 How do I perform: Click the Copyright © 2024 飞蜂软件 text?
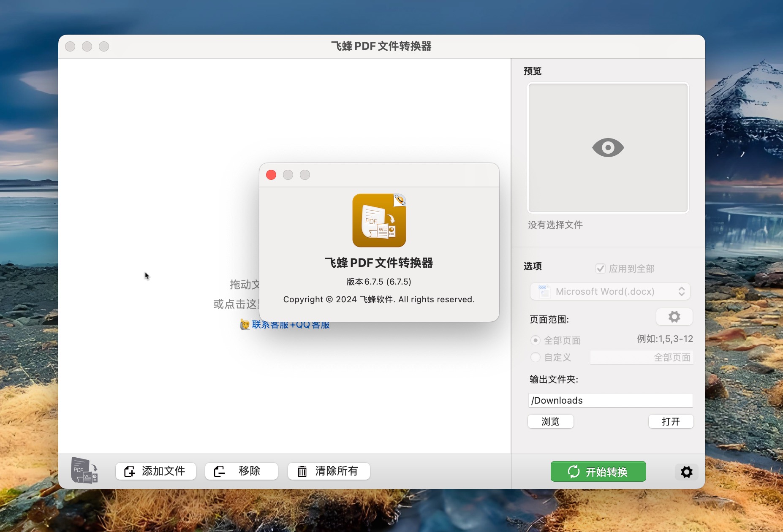pos(379,299)
